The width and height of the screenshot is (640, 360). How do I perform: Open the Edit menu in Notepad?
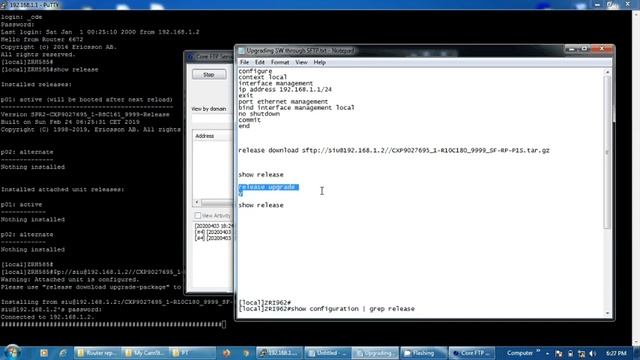click(x=260, y=62)
